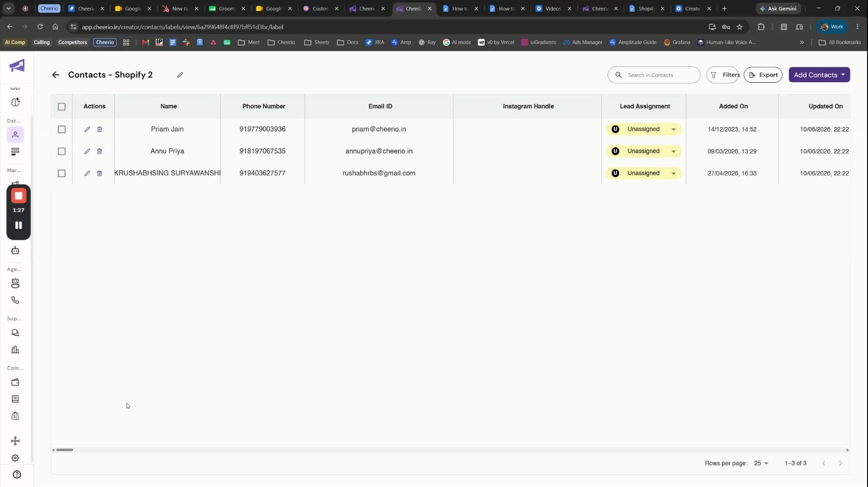Open the Chrome three-dot menu
The height and width of the screenshot is (487, 868).
(x=857, y=27)
